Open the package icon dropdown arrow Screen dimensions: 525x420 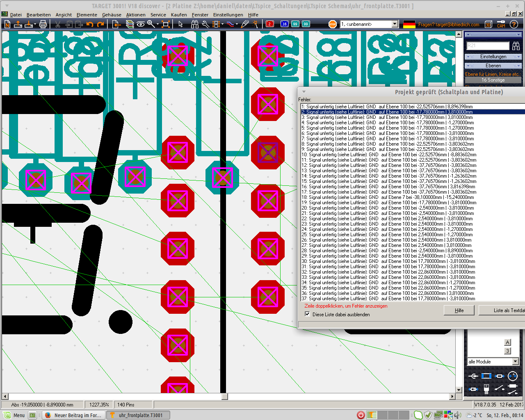tap(222, 25)
